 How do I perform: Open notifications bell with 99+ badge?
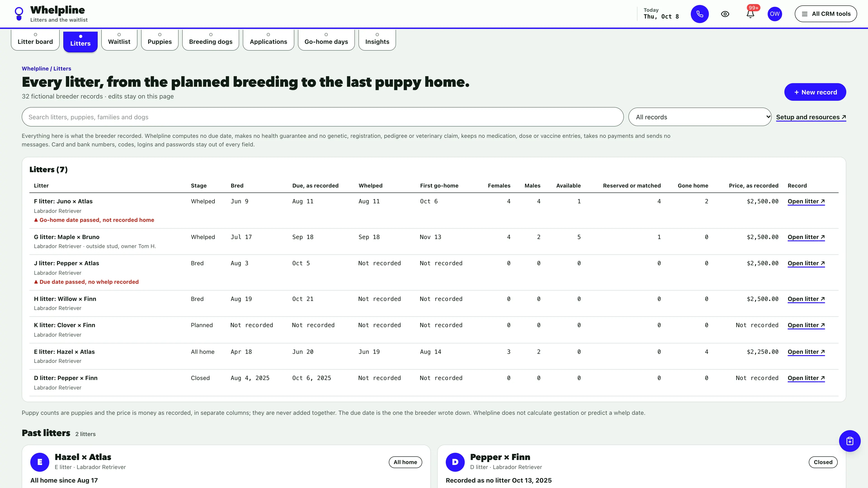click(x=750, y=14)
